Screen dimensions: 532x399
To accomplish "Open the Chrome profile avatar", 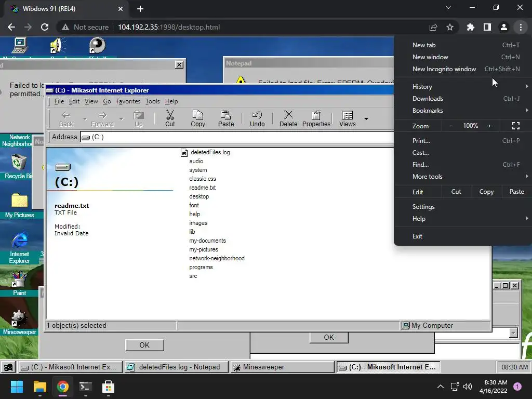I will pos(504,27).
